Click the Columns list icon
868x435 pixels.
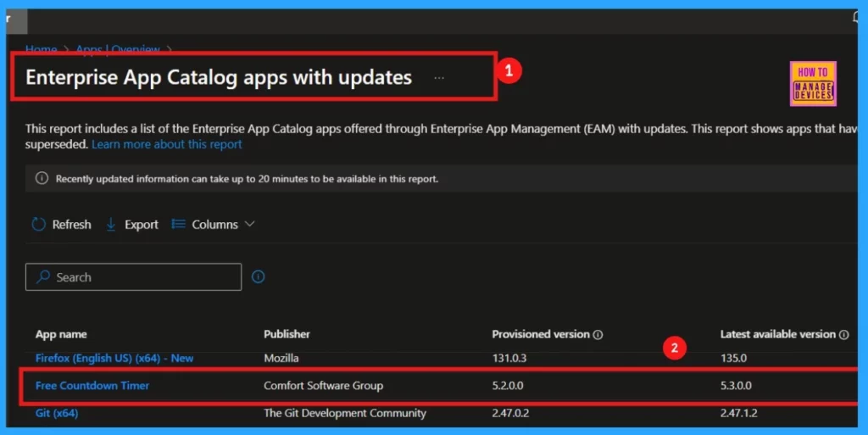click(x=178, y=224)
